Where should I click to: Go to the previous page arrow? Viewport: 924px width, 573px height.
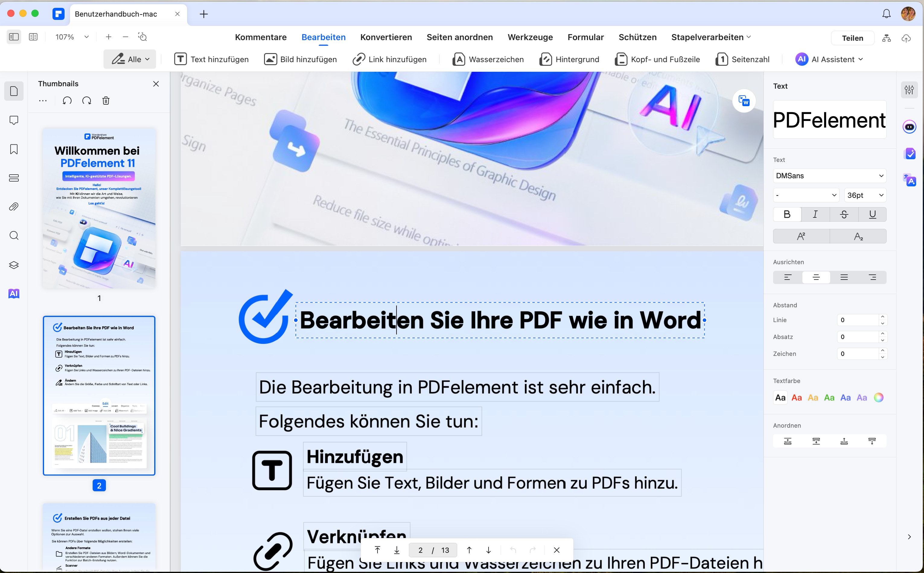[469, 549]
